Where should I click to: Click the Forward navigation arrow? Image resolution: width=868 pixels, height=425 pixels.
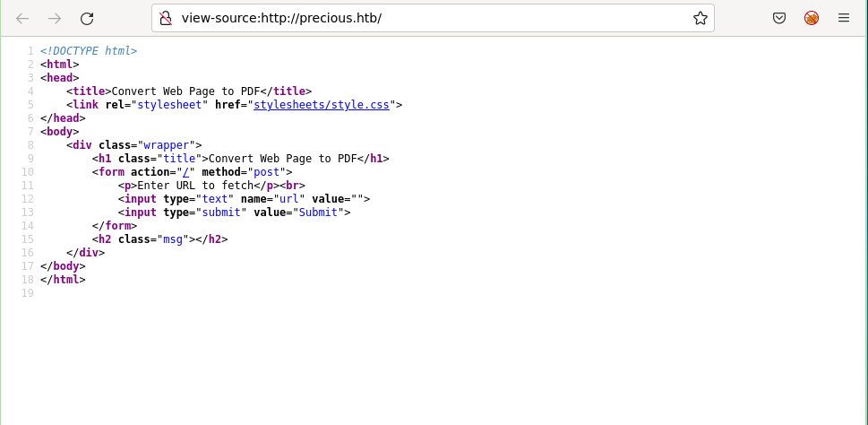click(x=55, y=18)
